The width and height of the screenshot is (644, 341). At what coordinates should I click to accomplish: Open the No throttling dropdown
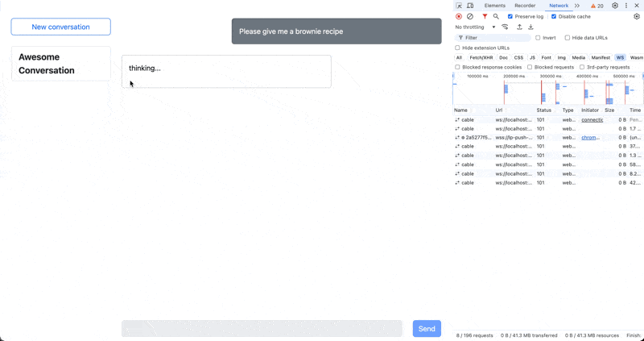[x=475, y=27]
